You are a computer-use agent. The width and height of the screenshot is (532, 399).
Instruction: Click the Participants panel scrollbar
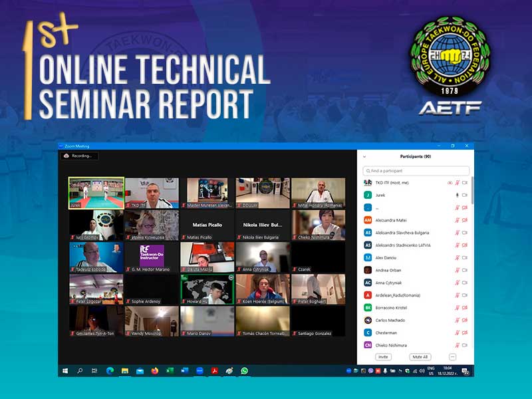(472, 190)
